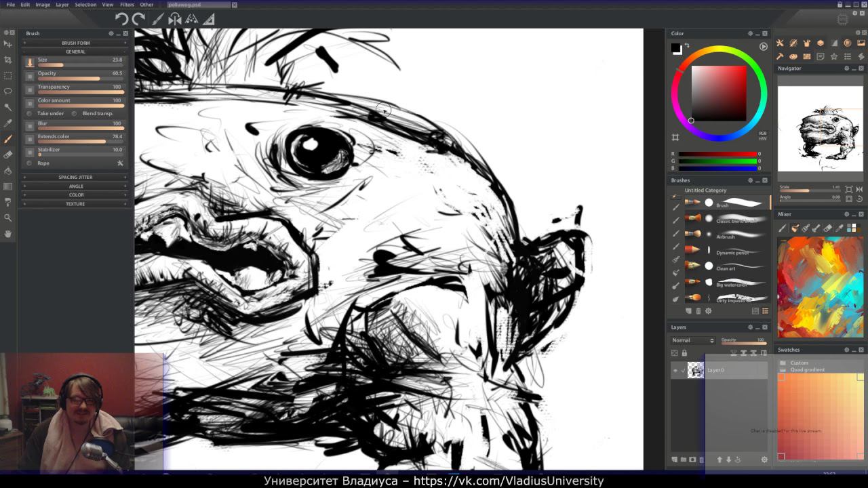The height and width of the screenshot is (488, 868).
Task: Toggle the Color amount control box
Action: click(x=30, y=103)
